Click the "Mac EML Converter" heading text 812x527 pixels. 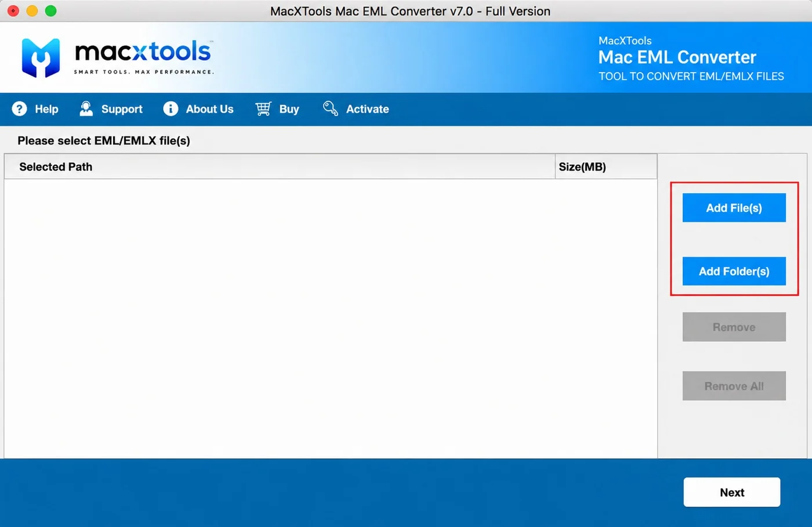tap(677, 57)
